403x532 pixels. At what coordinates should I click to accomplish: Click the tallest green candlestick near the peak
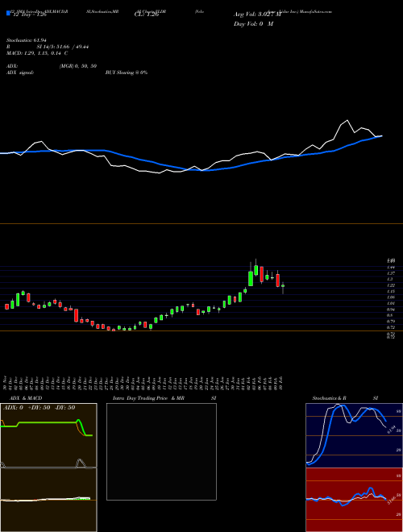click(x=251, y=279)
